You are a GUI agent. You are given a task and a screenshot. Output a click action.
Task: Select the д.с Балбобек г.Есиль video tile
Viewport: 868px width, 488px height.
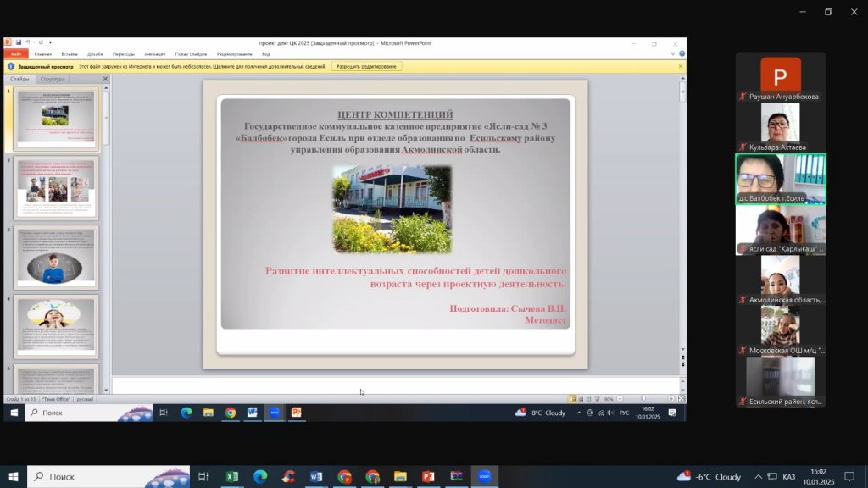pos(781,180)
